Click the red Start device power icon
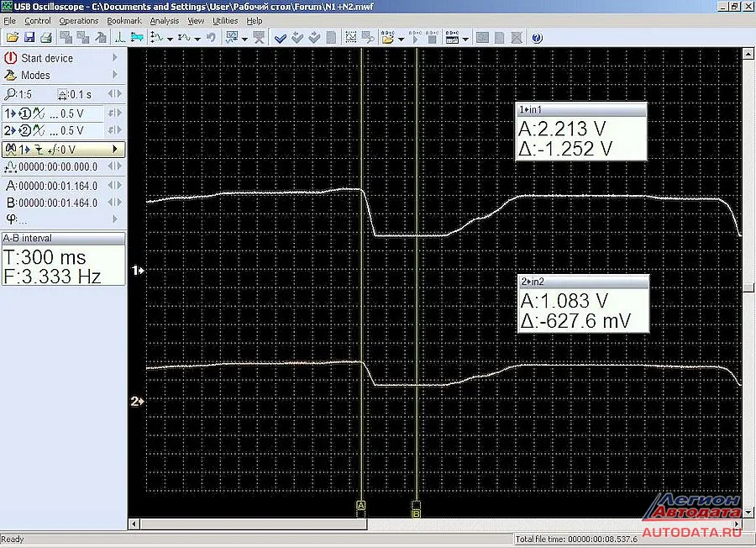Screen dimensions: 756x548 point(11,58)
